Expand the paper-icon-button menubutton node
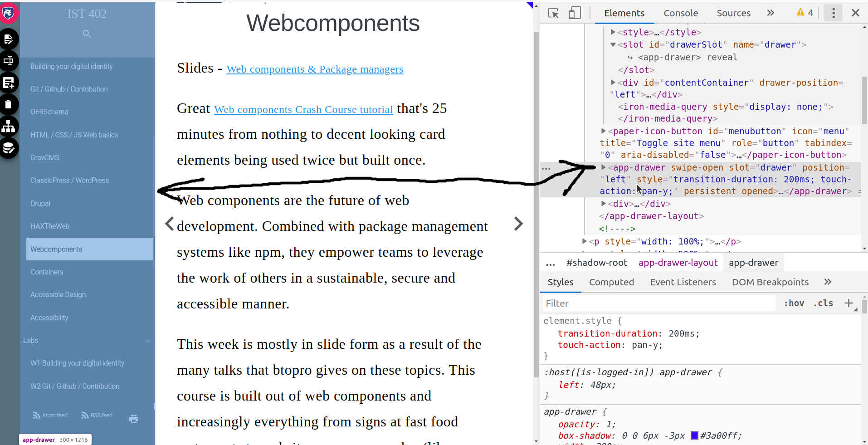868x445 pixels. click(604, 131)
